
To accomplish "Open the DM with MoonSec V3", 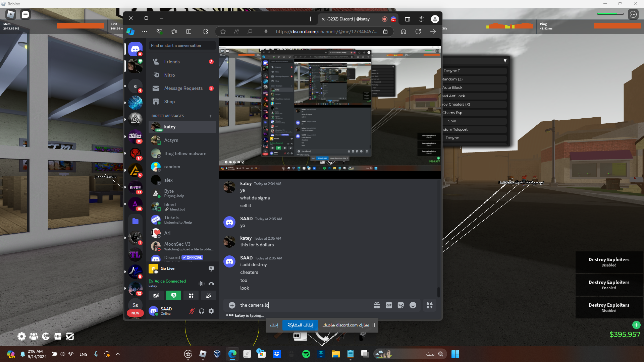I will (182, 246).
